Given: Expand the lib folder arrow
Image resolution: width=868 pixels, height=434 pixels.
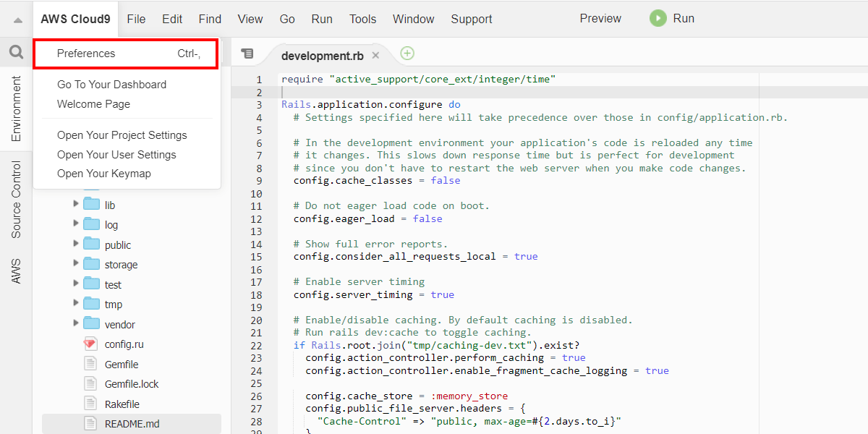Looking at the screenshot, I should 76,205.
